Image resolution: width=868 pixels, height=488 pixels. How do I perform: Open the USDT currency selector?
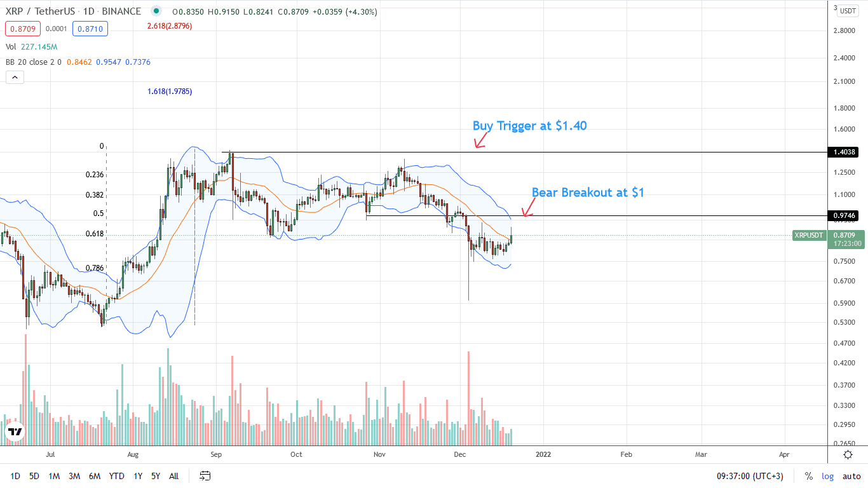pos(848,11)
